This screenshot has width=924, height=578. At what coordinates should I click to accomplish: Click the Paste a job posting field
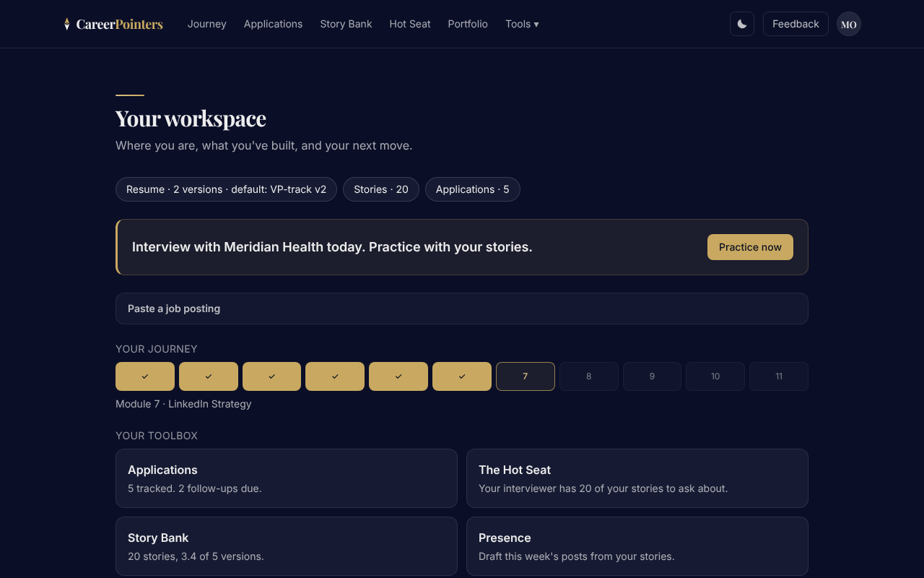point(462,309)
